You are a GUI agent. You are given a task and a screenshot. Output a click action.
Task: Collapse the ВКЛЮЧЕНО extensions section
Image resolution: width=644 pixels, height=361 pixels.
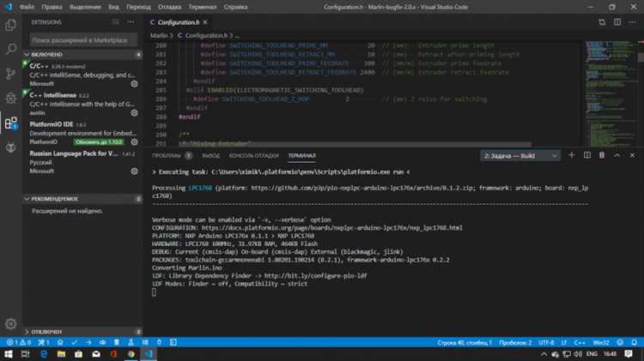pos(82,54)
